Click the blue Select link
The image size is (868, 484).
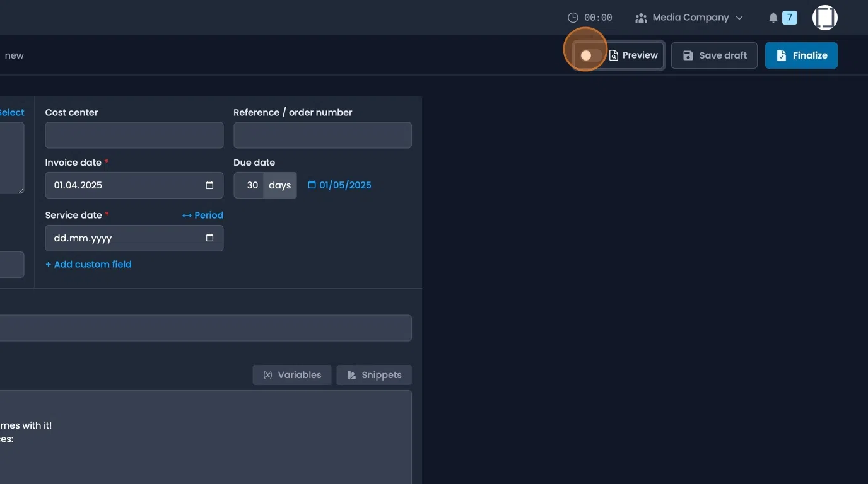click(x=11, y=112)
